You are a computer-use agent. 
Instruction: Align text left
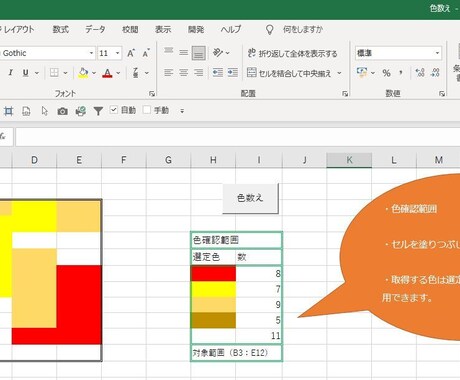[x=169, y=73]
